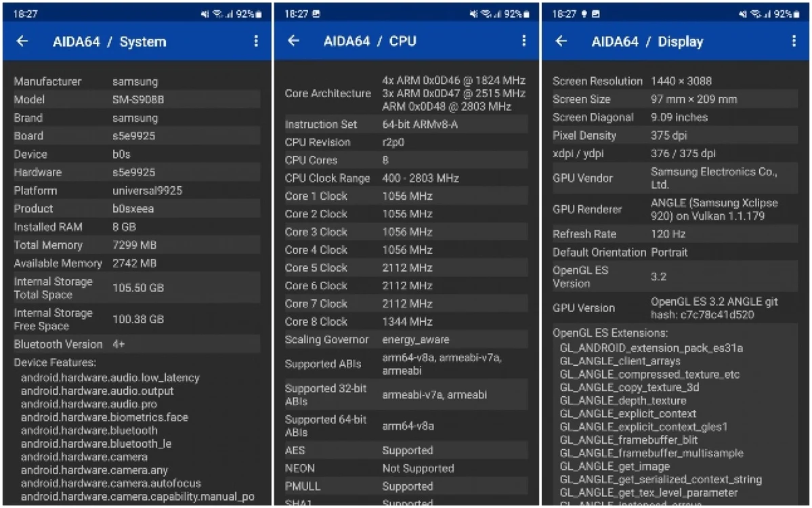Viewport: 812px width, 508px height.
Task: Select android.hardware.biometrics.face feature
Action: (104, 417)
